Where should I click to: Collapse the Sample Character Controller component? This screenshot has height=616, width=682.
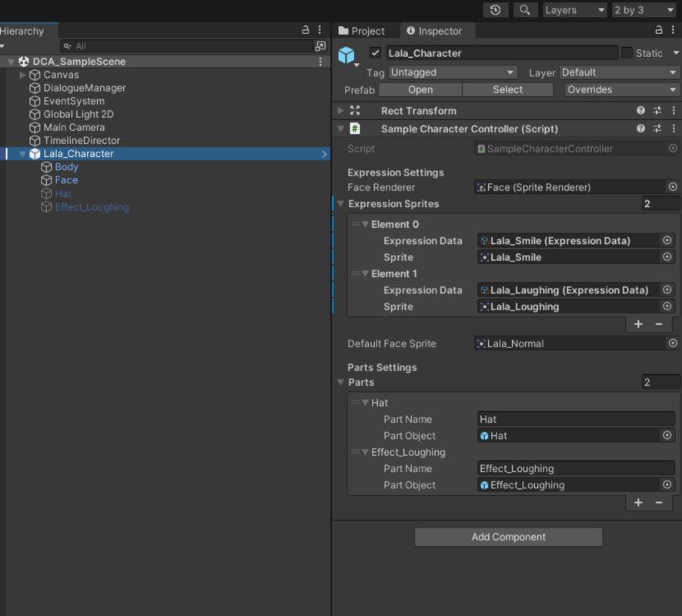coord(340,129)
